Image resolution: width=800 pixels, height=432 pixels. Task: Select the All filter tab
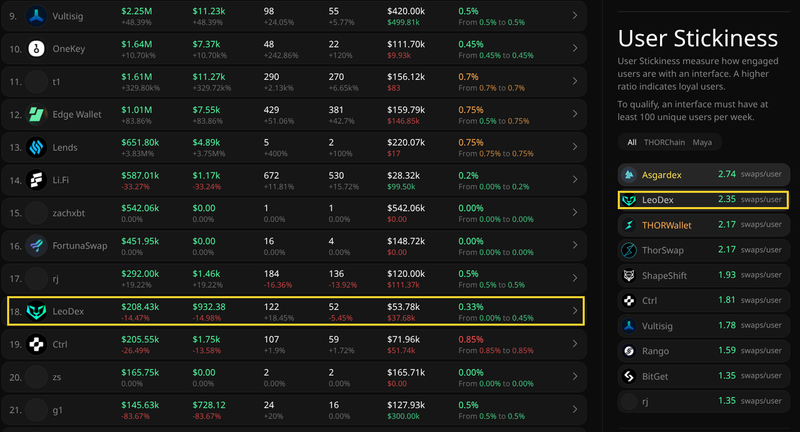(632, 142)
